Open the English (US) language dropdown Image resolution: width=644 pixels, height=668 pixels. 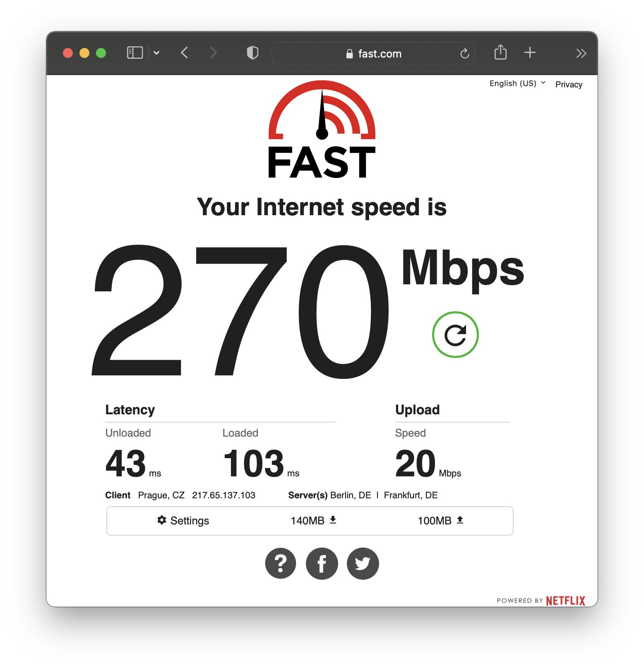click(517, 83)
